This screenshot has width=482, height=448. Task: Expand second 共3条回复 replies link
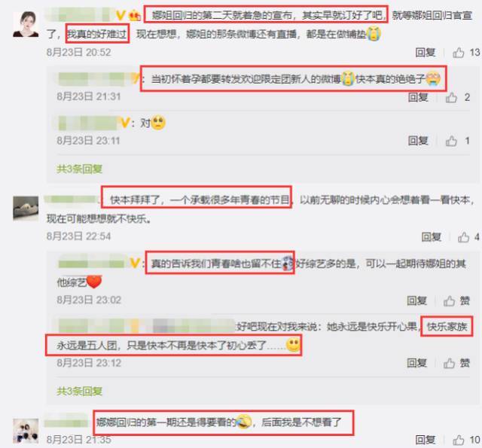click(x=80, y=392)
